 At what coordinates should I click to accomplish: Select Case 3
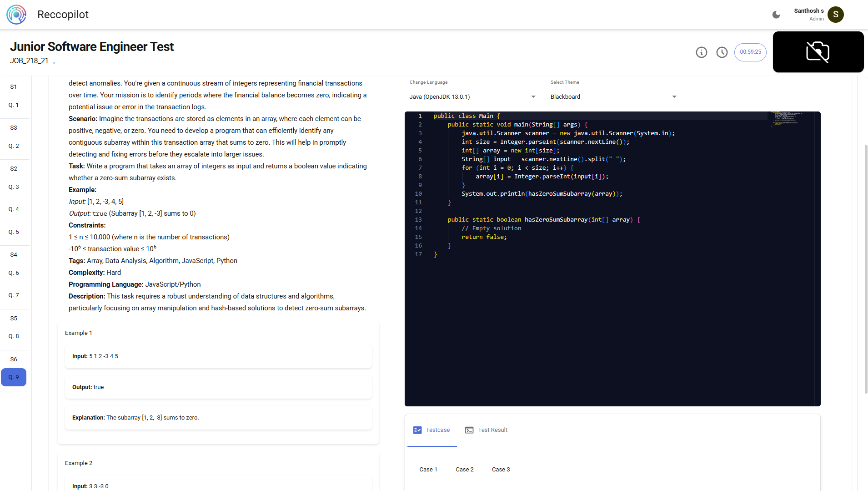coord(501,469)
